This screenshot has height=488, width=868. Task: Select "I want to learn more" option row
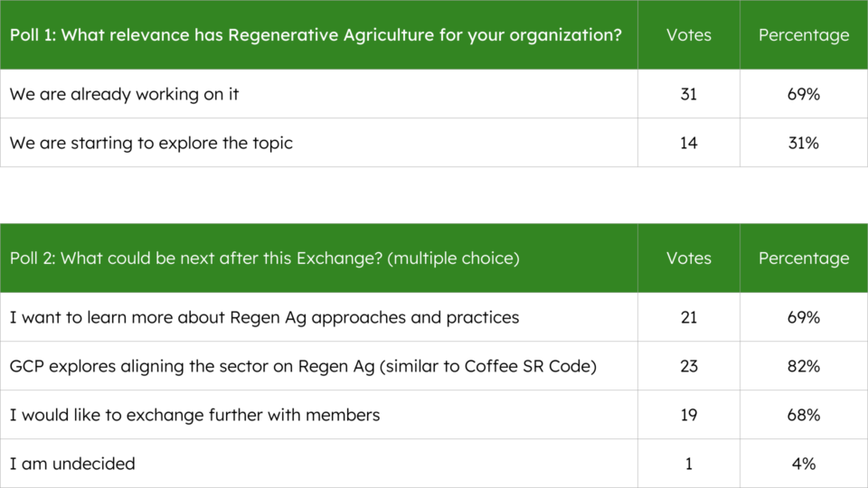tap(265, 317)
